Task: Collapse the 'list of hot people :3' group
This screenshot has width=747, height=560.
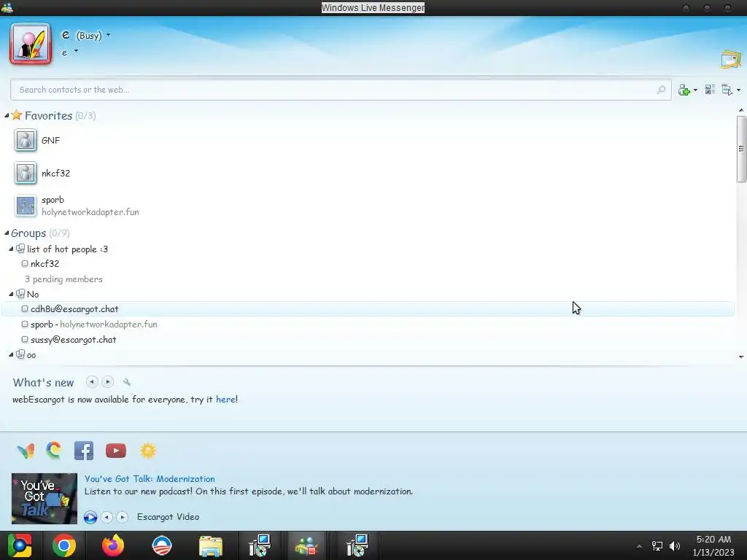Action: click(x=11, y=249)
